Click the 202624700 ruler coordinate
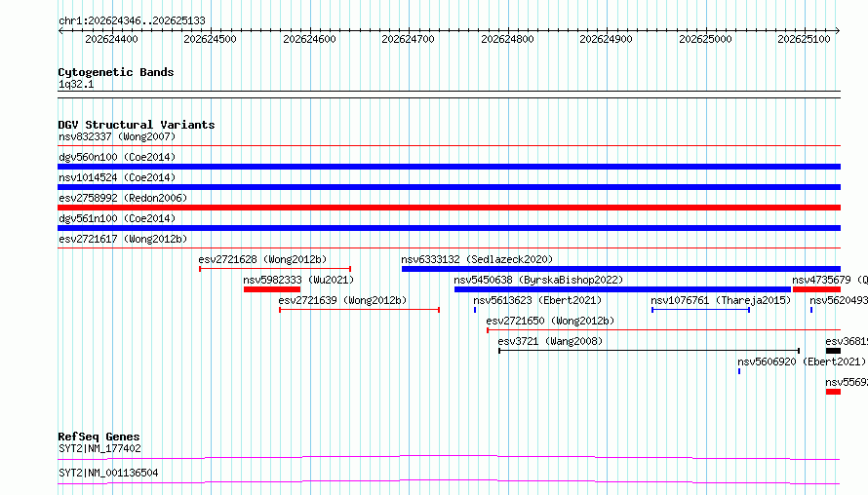 (x=408, y=39)
